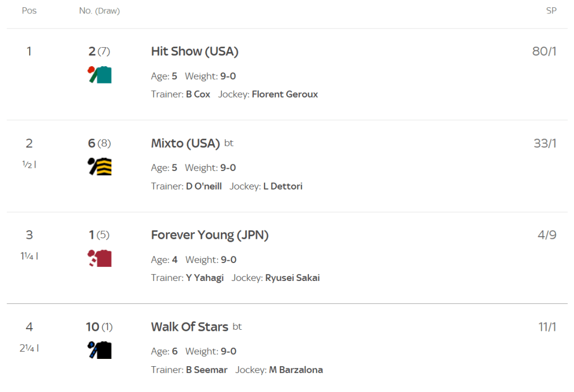Click Walk Of Stars' black silks icon
The width and height of the screenshot is (574, 392).
[100, 350]
